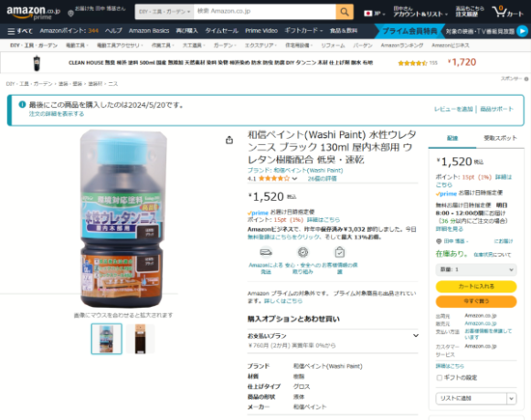
Task: Click the Amazon.co.jp search input field
Action: tap(265, 12)
